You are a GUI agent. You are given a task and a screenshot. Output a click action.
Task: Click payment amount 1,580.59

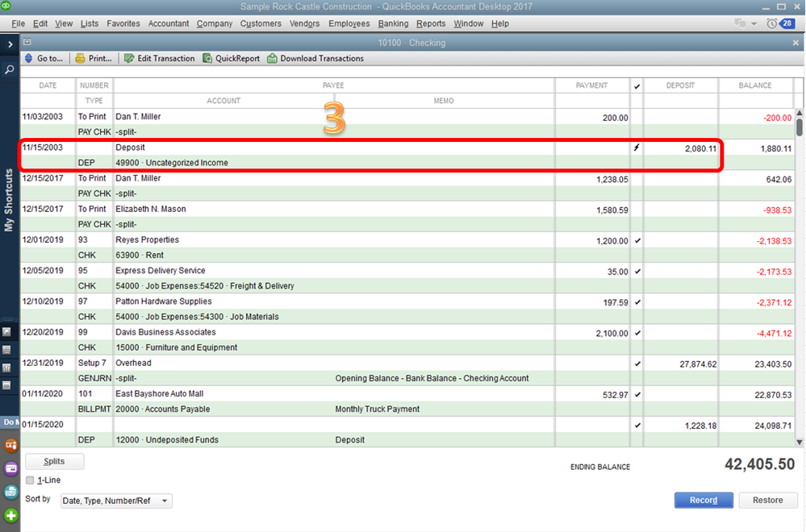coord(612,210)
